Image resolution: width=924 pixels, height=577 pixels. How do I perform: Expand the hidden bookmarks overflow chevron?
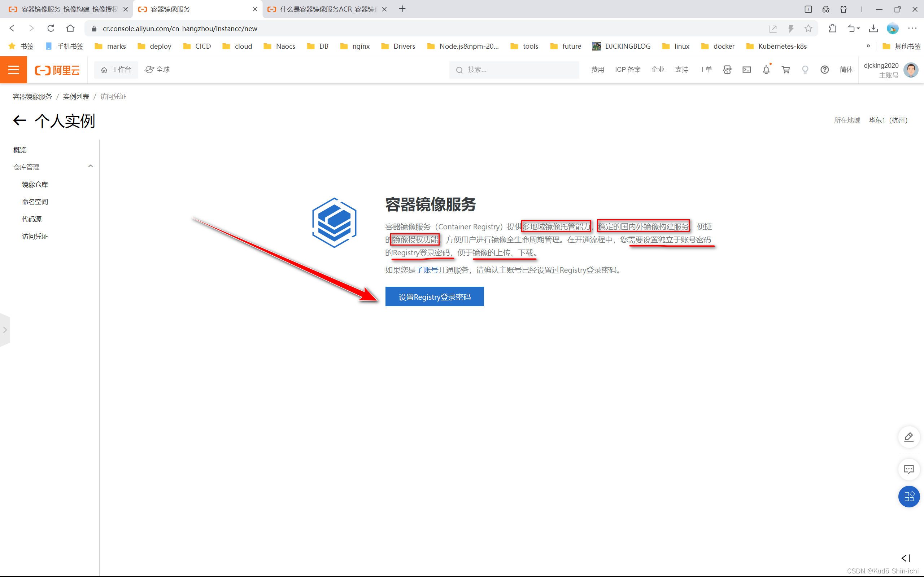tap(868, 46)
